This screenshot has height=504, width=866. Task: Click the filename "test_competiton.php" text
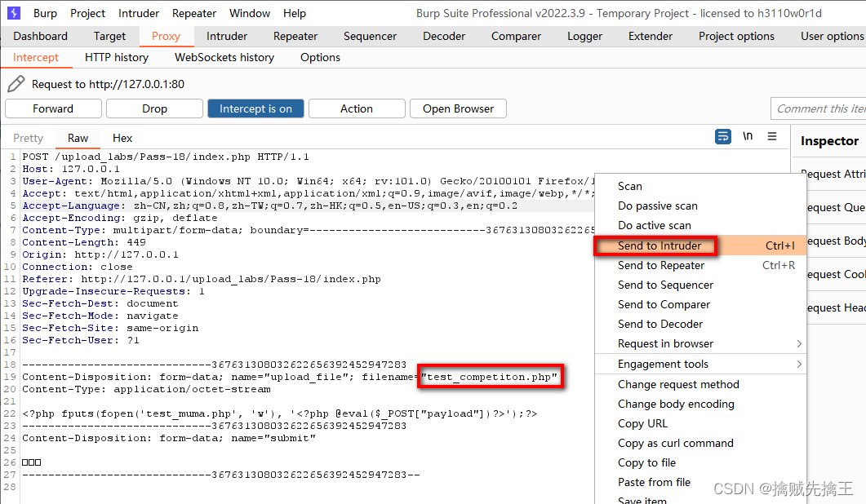[490, 377]
